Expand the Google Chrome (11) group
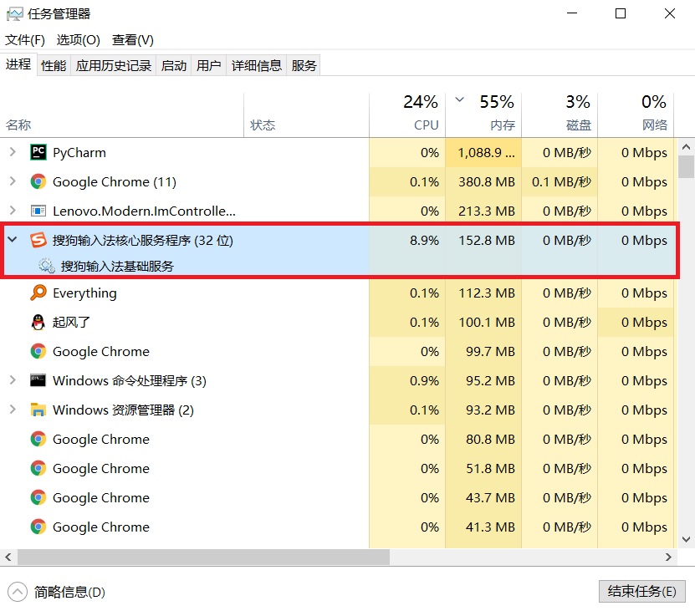 (13, 181)
